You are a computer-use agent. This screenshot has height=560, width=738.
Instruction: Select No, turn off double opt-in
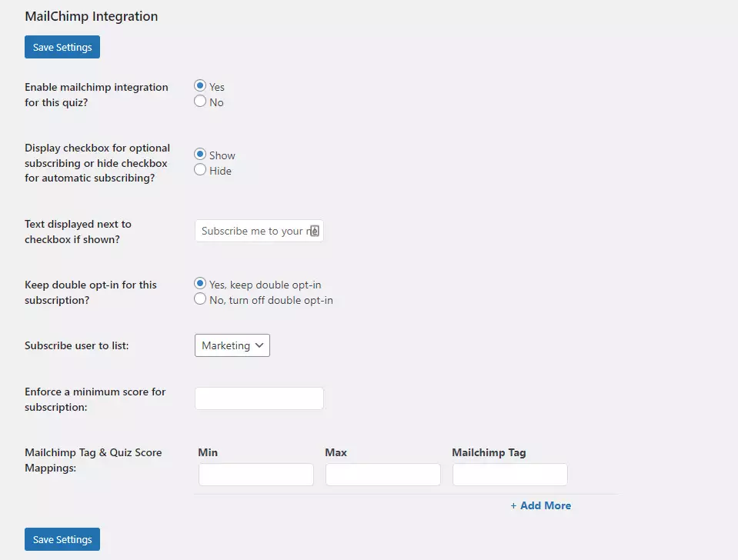point(200,299)
